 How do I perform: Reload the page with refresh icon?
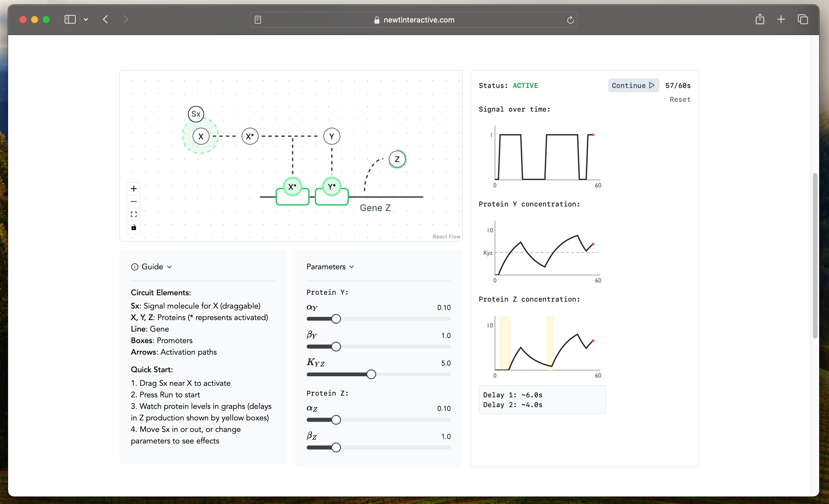point(570,20)
